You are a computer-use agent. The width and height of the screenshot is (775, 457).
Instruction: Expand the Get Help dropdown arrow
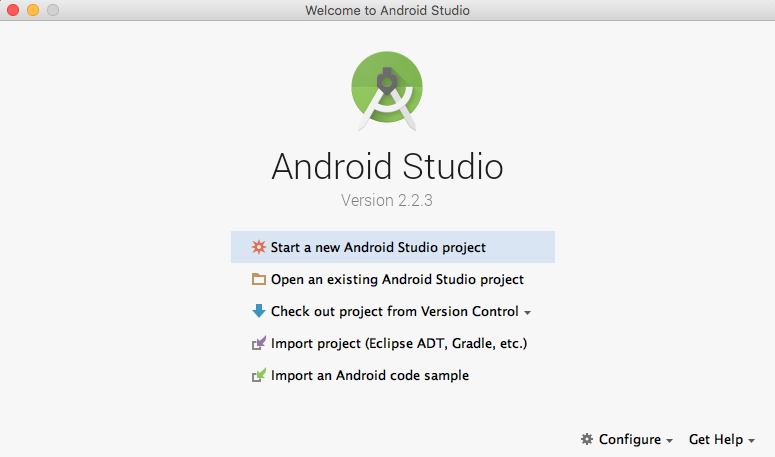(751, 441)
